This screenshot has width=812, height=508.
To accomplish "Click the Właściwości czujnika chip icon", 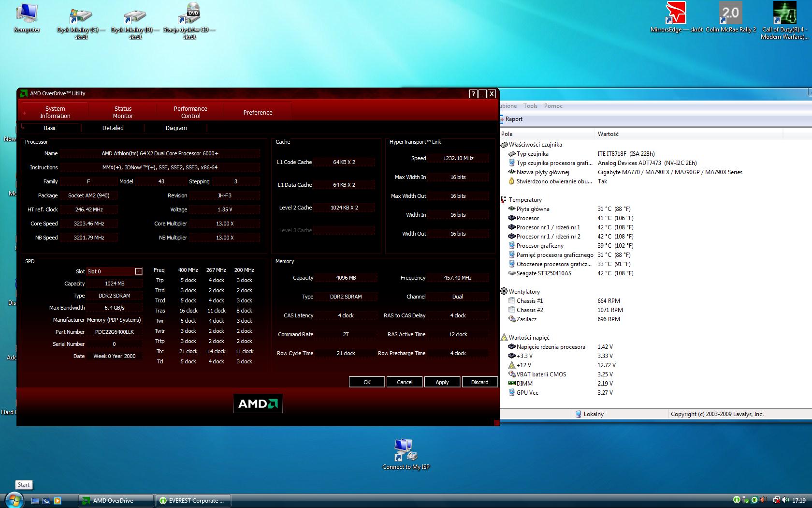I will [x=504, y=144].
